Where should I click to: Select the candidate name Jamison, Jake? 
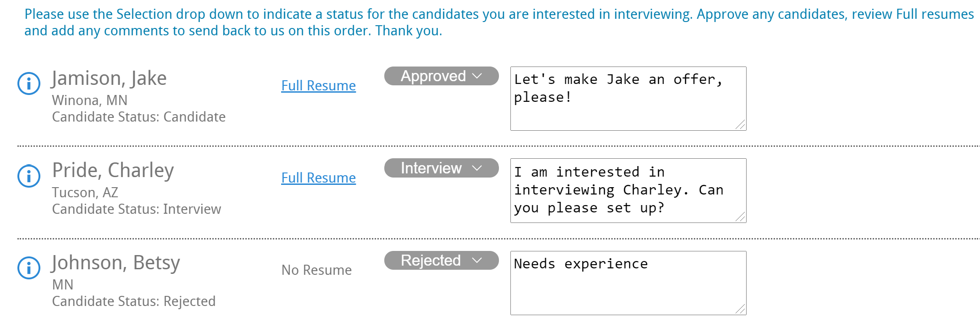(109, 78)
